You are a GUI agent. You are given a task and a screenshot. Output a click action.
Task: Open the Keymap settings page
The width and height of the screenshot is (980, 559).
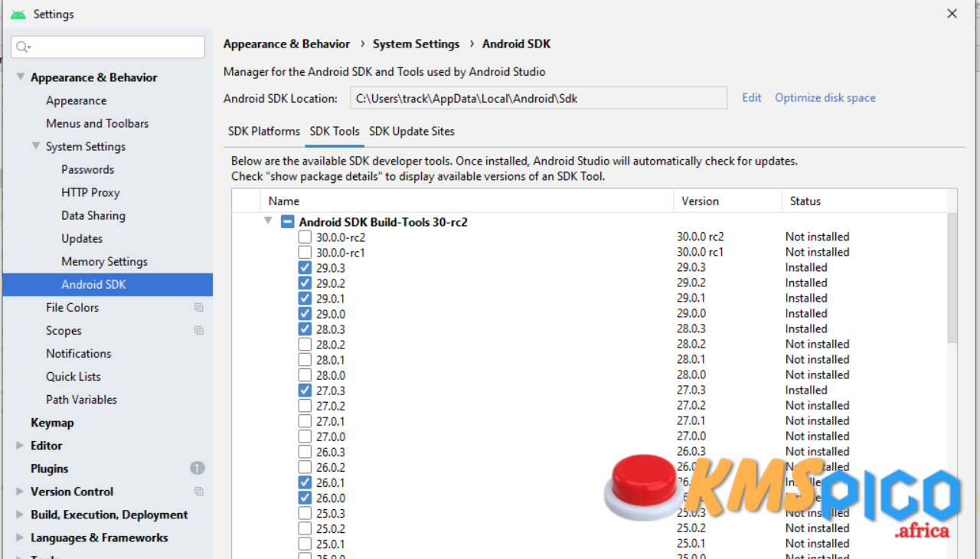(52, 423)
